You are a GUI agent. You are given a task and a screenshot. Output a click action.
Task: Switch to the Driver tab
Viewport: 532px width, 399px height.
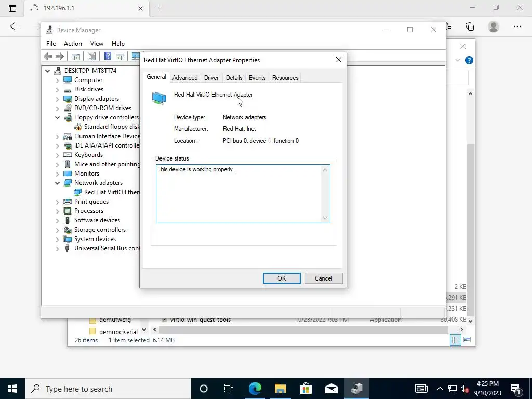point(211,78)
